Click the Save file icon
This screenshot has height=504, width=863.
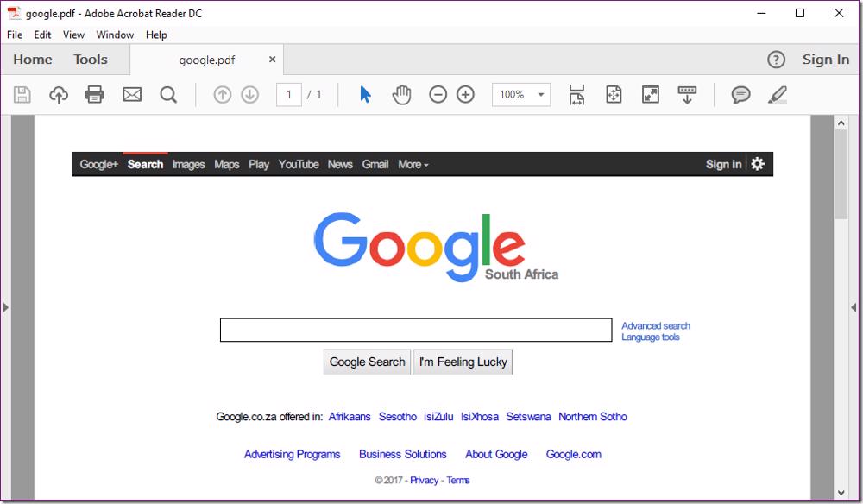coord(22,95)
